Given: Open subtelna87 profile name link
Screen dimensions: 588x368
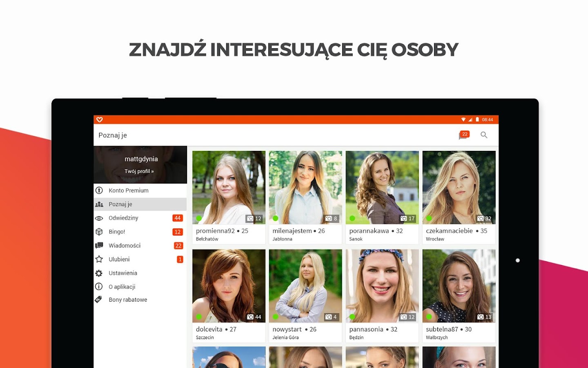Looking at the screenshot, I should [442, 329].
